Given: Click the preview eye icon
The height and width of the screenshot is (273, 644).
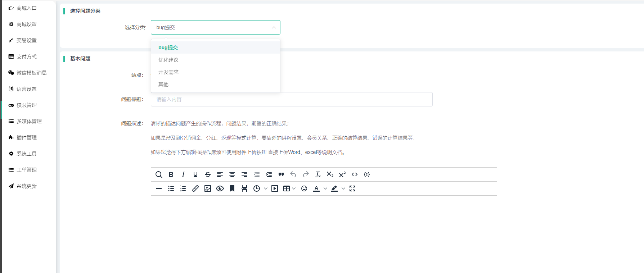Looking at the screenshot, I should [220, 188].
